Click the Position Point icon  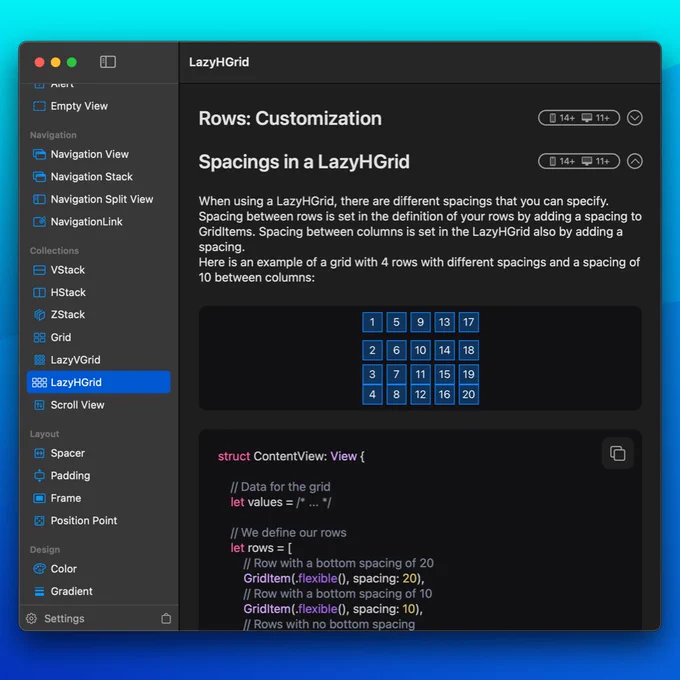(x=39, y=521)
